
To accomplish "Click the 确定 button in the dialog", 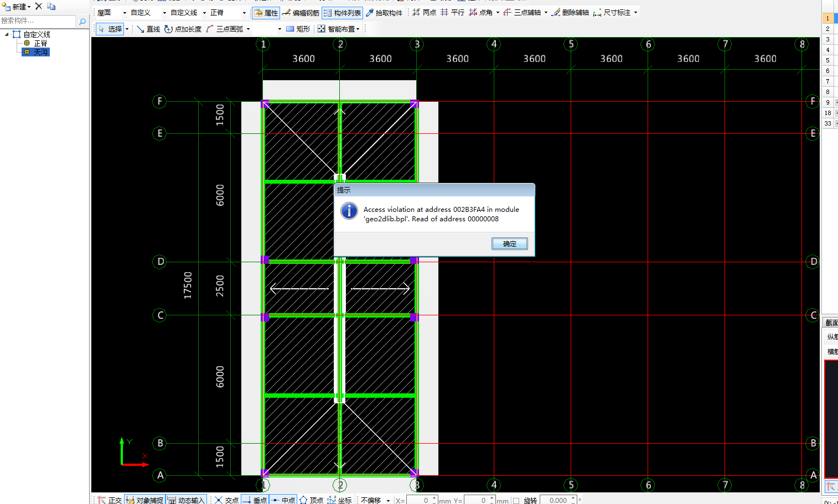I will coord(509,243).
